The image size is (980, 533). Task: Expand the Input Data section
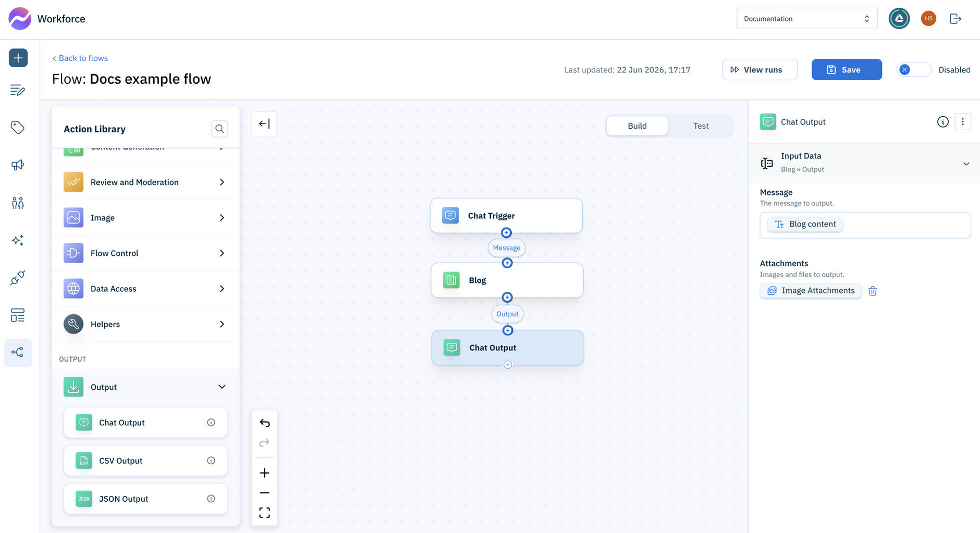coord(864,163)
